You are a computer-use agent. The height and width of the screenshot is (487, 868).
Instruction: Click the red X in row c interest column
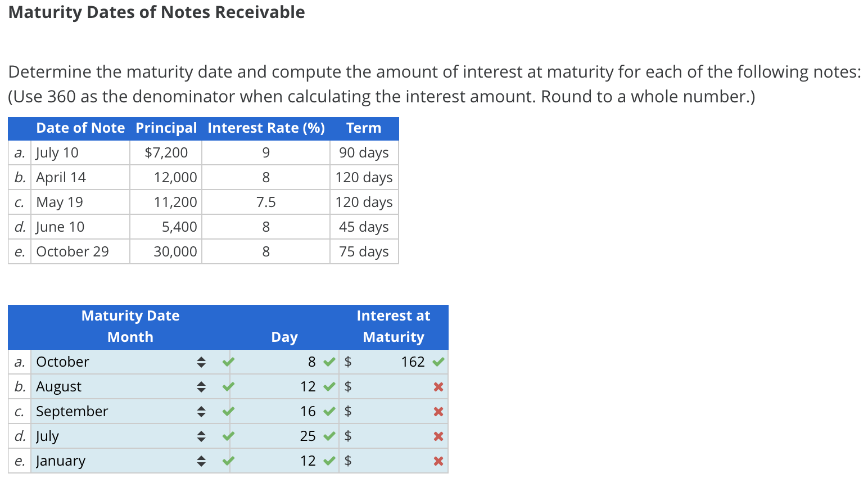tap(438, 412)
